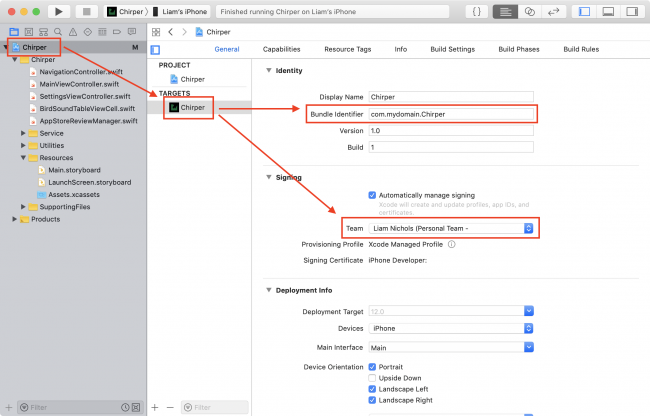Toggle the bottom debug area

pos(608,12)
